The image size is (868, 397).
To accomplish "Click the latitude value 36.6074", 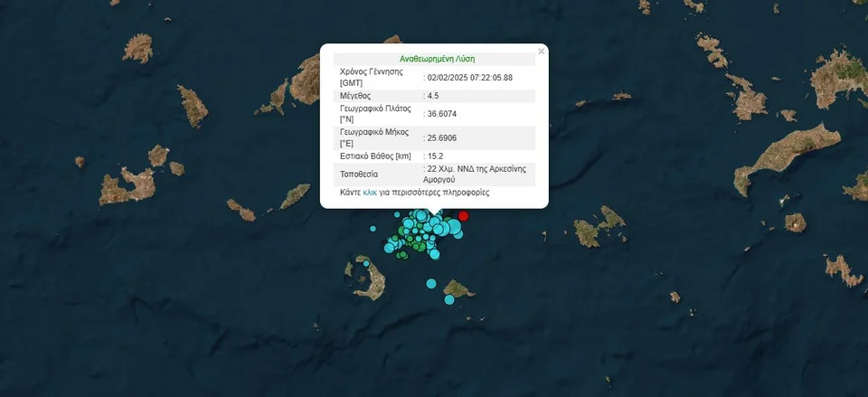I will tap(442, 113).
